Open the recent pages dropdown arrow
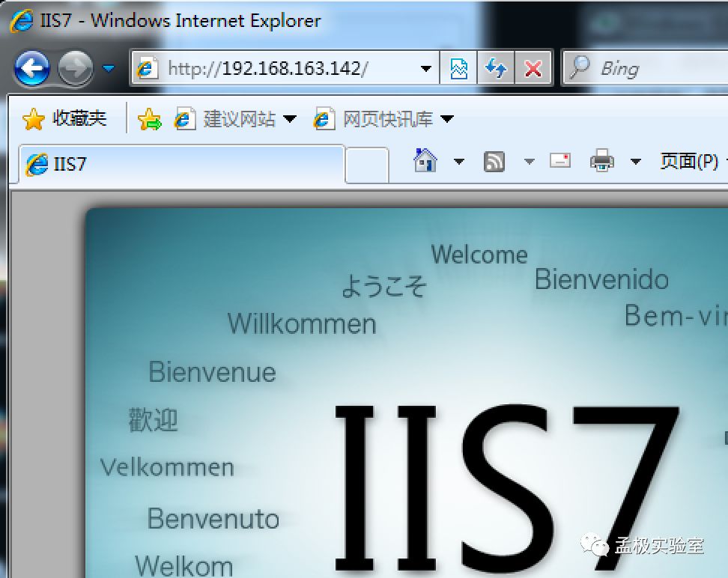Image resolution: width=728 pixels, height=578 pixels. click(x=109, y=70)
